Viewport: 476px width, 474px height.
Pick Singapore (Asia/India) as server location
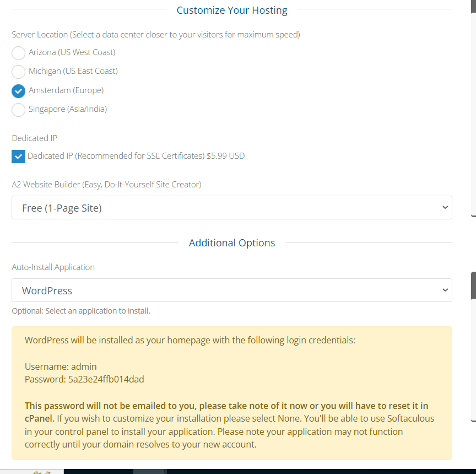click(x=18, y=110)
